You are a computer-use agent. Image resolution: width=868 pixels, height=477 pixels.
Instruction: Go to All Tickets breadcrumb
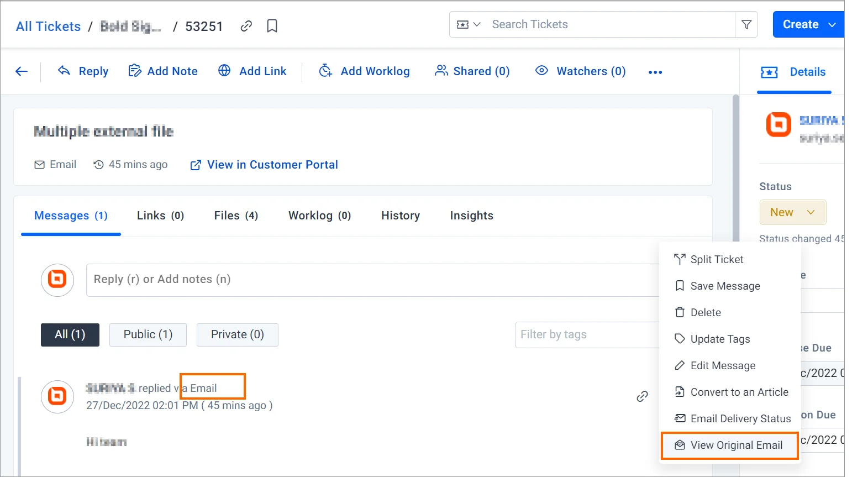point(48,27)
